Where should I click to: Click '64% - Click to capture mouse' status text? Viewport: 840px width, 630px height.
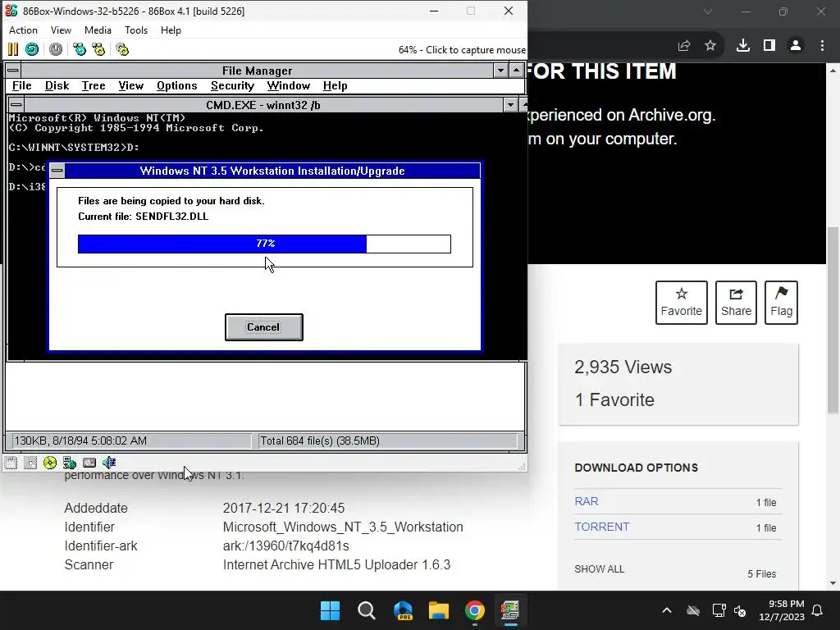pos(462,50)
